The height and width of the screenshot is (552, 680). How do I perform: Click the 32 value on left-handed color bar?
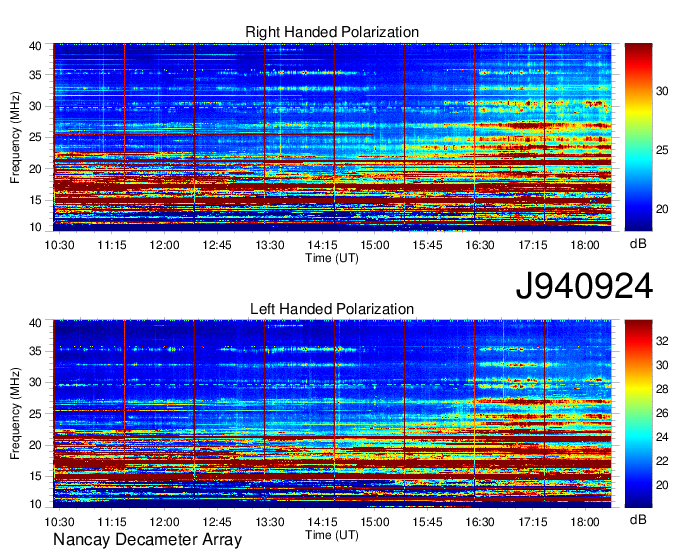pyautogui.click(x=662, y=341)
